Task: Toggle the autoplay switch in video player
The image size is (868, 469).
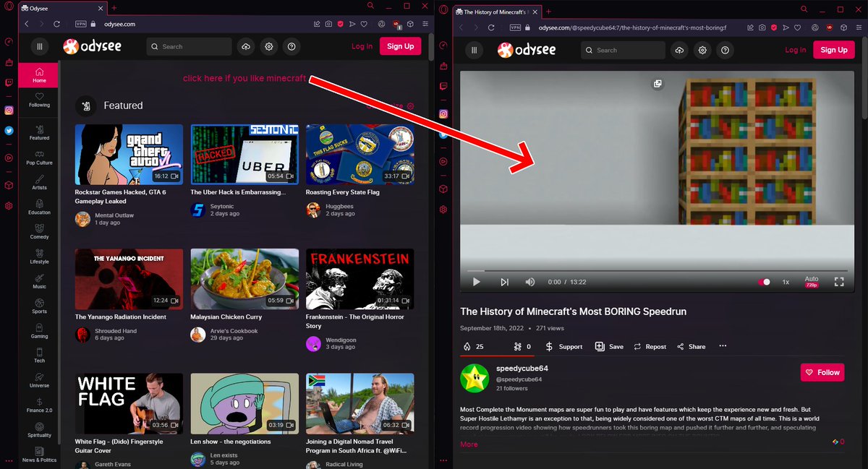Action: (x=764, y=282)
